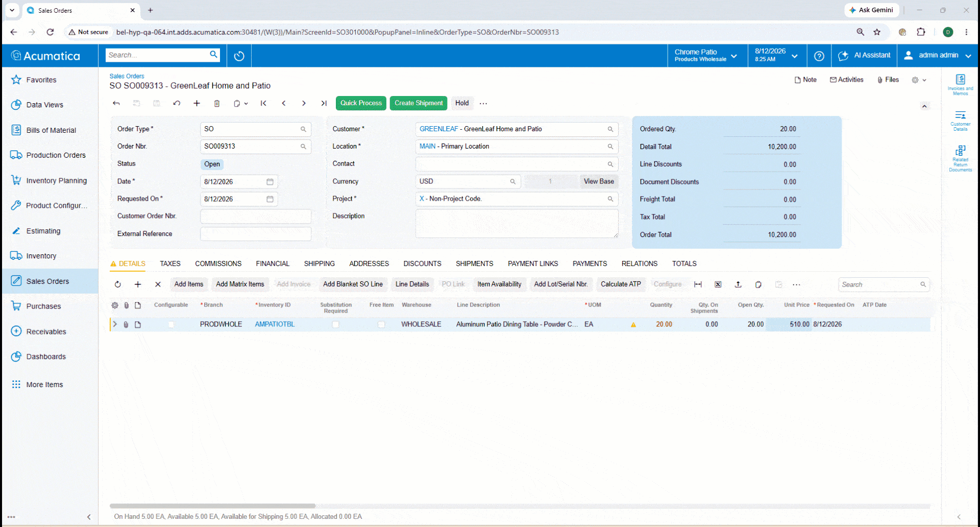The height and width of the screenshot is (527, 980).
Task: Click the Quick Process button
Action: 361,103
